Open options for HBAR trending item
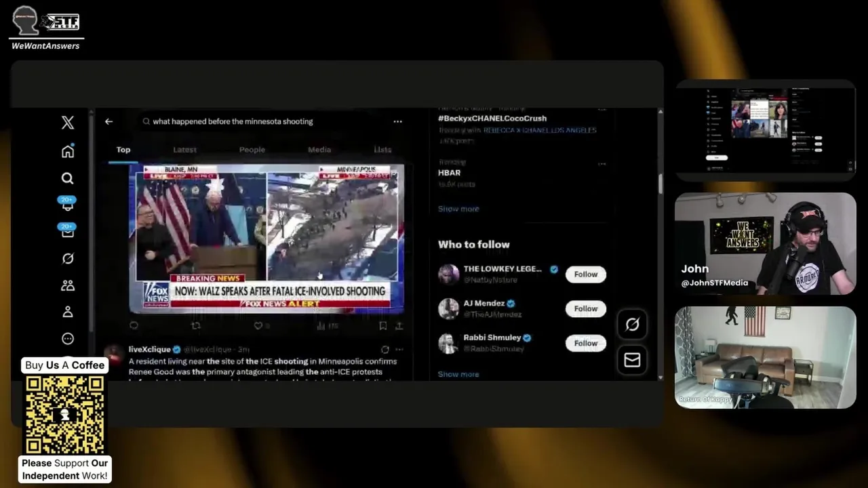 tap(601, 163)
